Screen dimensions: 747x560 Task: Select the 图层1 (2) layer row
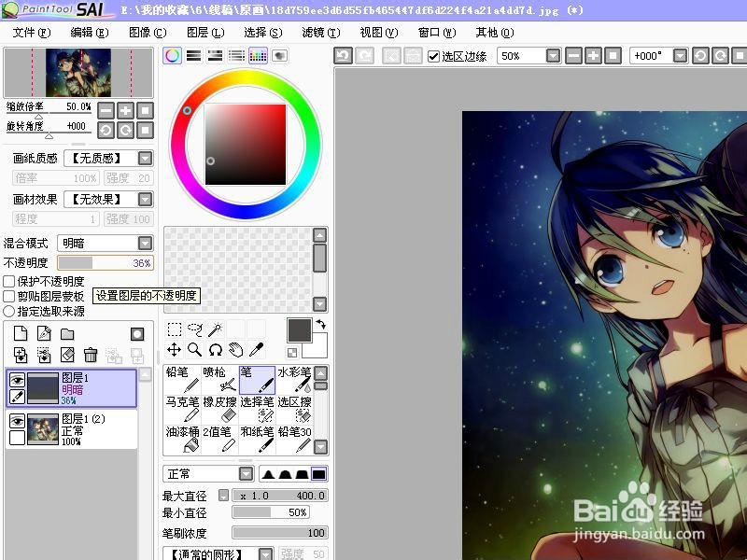(72, 429)
